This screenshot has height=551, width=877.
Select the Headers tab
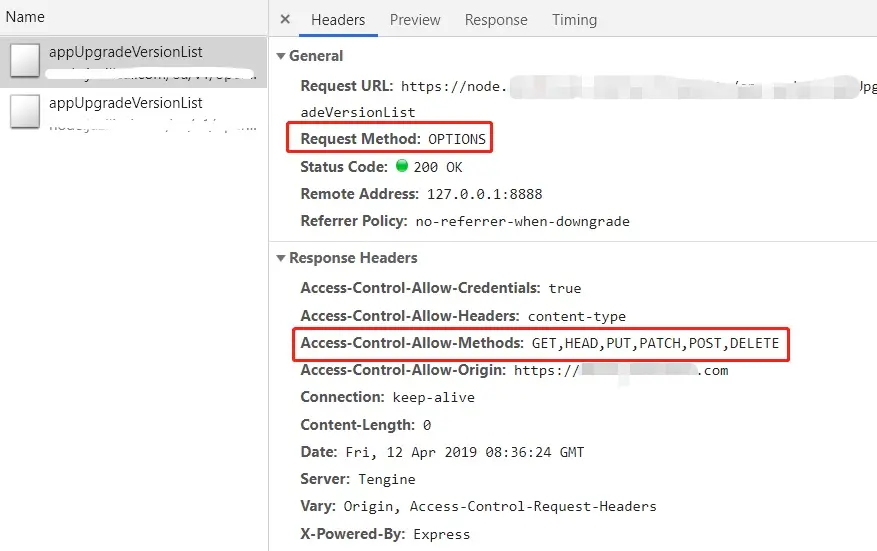pos(338,20)
